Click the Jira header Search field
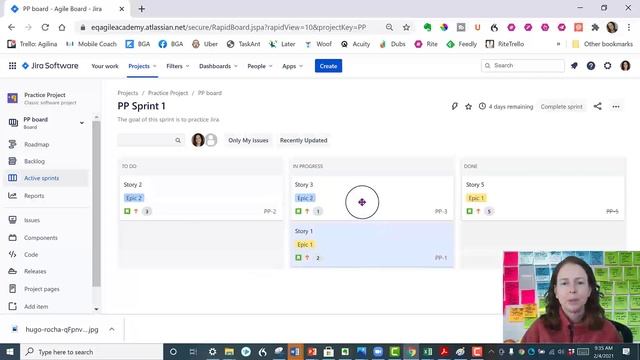The height and width of the screenshot is (360, 640). pos(523,66)
